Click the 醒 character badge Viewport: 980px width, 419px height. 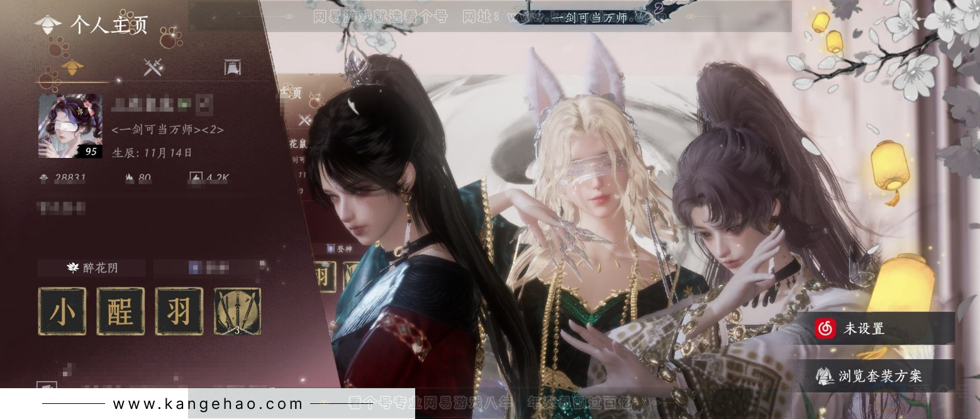click(x=120, y=311)
